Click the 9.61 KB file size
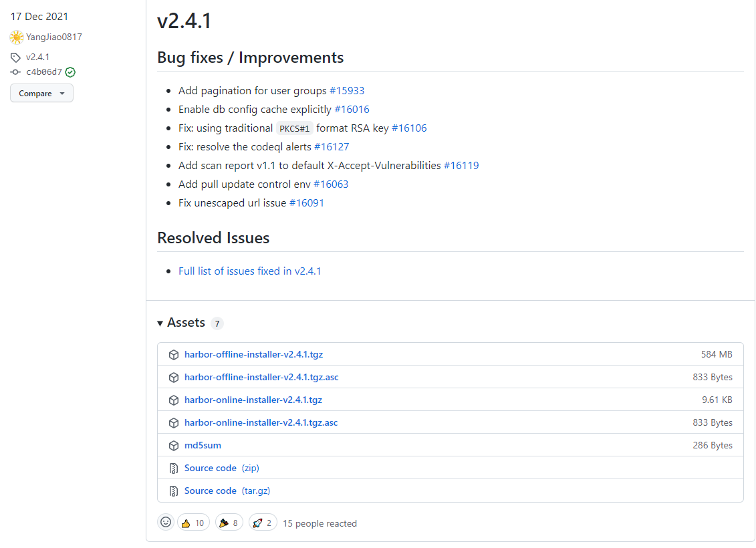Viewport: 756px width, 548px height. [x=717, y=400]
